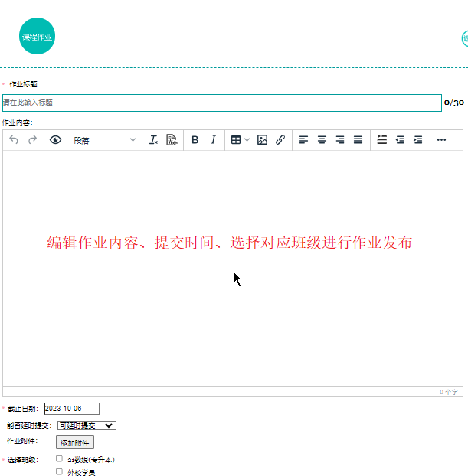Show more toolbar options (three dots)
Screen dimensions: 468x476
[441, 140]
